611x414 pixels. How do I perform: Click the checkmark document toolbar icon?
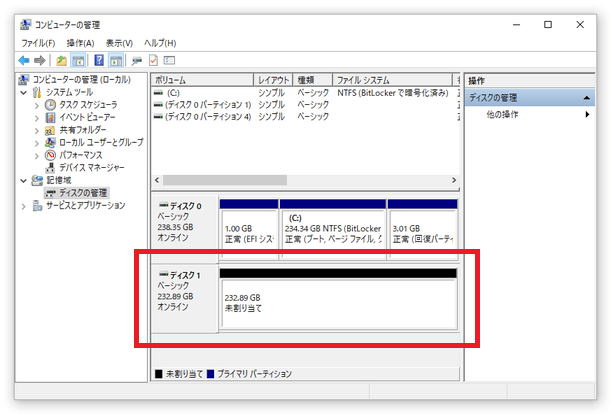pos(154,61)
